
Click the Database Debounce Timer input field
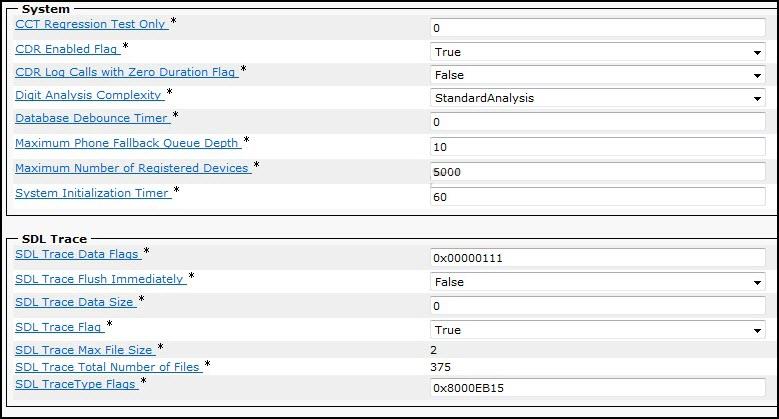tap(598, 122)
